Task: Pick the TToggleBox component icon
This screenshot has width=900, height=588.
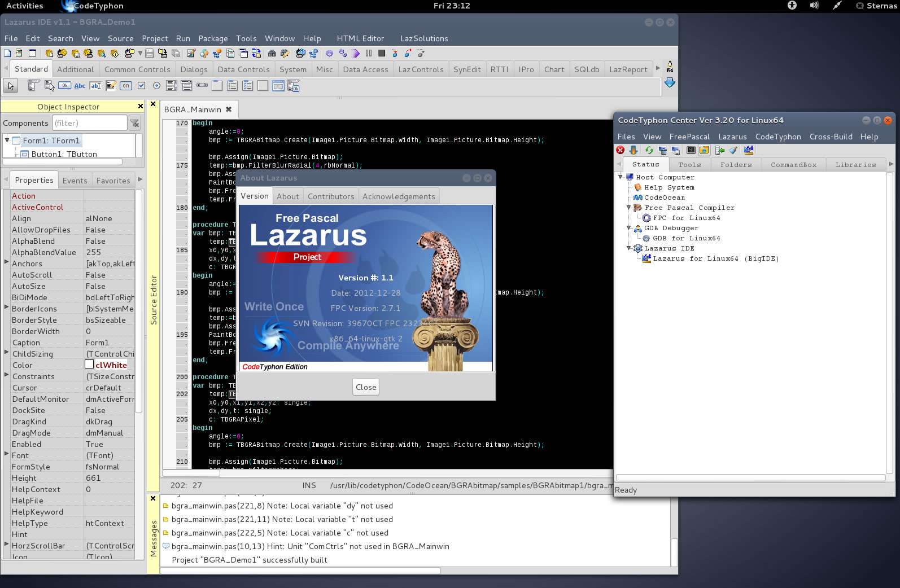Action: (126, 86)
